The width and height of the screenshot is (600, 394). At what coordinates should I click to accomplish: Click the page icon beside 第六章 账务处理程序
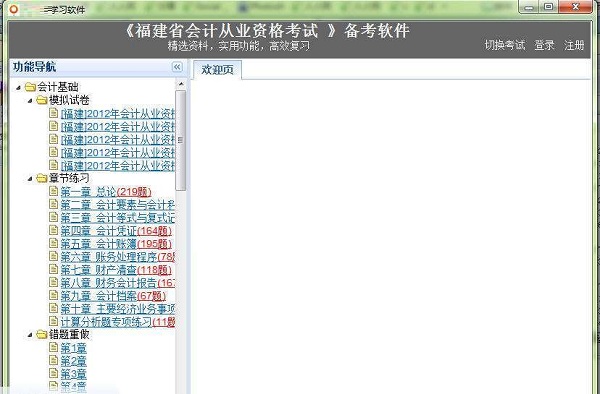(x=54, y=256)
